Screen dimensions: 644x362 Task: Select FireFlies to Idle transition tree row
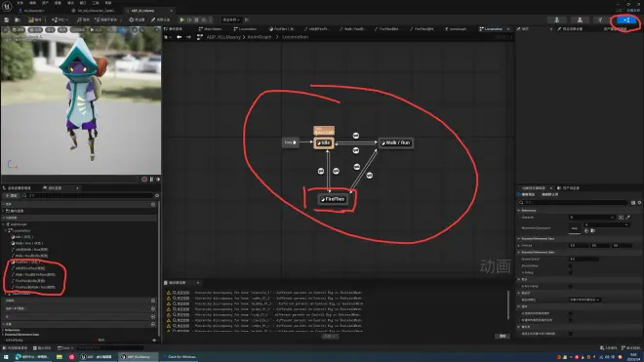(x=29, y=281)
